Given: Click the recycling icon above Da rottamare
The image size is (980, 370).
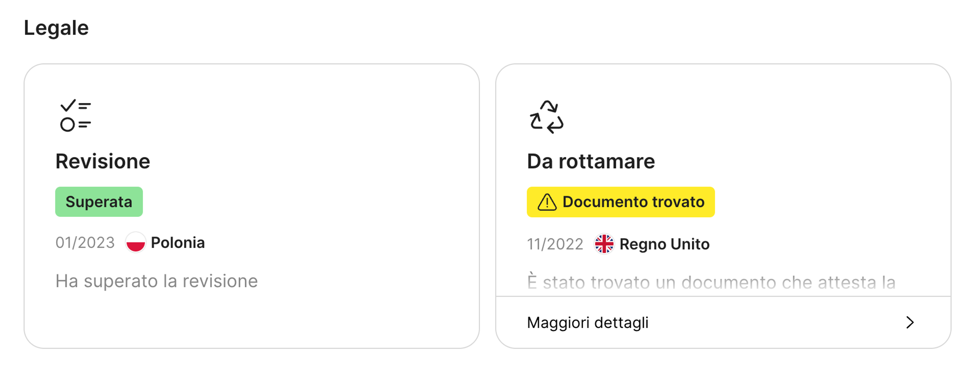Looking at the screenshot, I should [x=547, y=117].
